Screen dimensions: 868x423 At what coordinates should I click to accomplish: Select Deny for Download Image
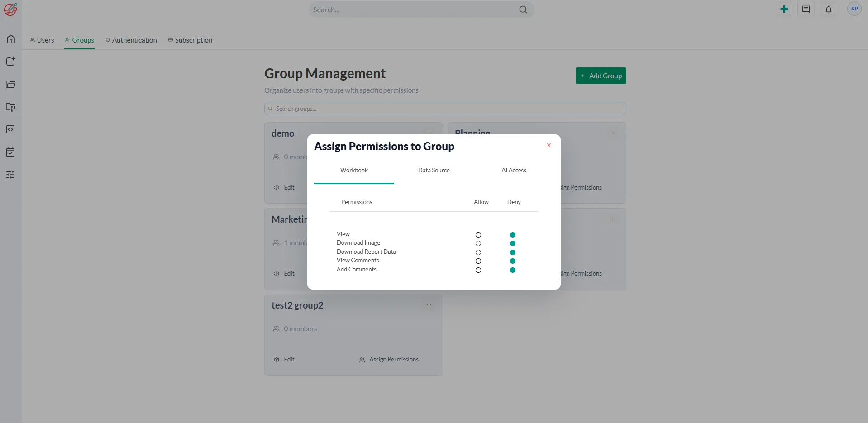(x=513, y=243)
